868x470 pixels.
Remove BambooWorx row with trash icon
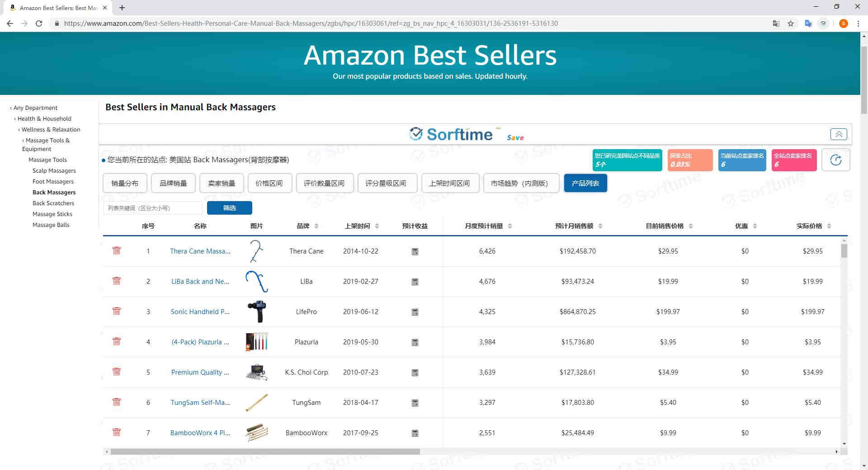pyautogui.click(x=116, y=432)
